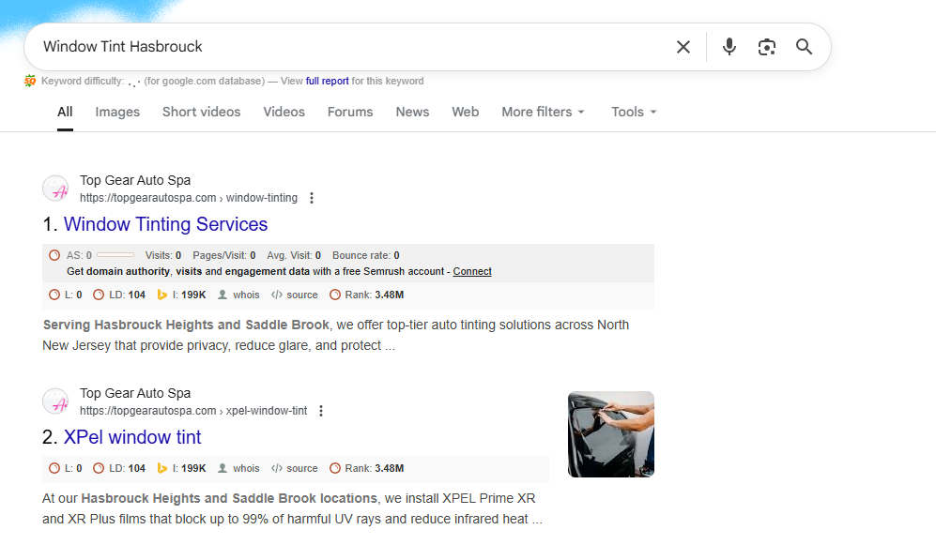
Task: Open three-dot menu for first result
Action: pyautogui.click(x=312, y=198)
